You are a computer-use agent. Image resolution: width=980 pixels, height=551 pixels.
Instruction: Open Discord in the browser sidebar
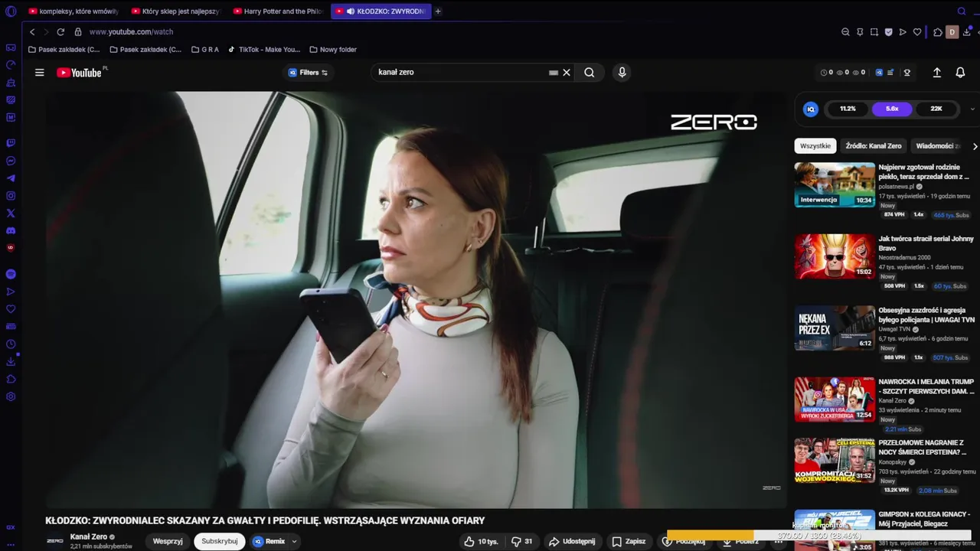pos(11,231)
